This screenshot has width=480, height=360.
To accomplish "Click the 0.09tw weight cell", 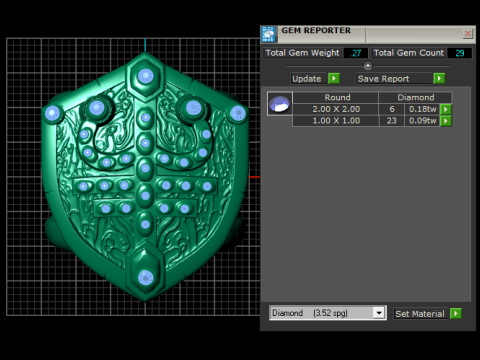I will [422, 121].
